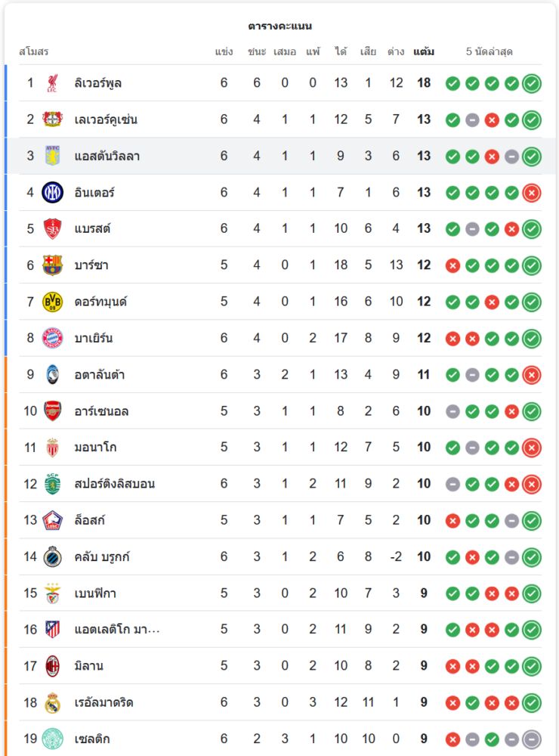Click the แต้ม points column header
Screen dimensions: 559x756
424,52
